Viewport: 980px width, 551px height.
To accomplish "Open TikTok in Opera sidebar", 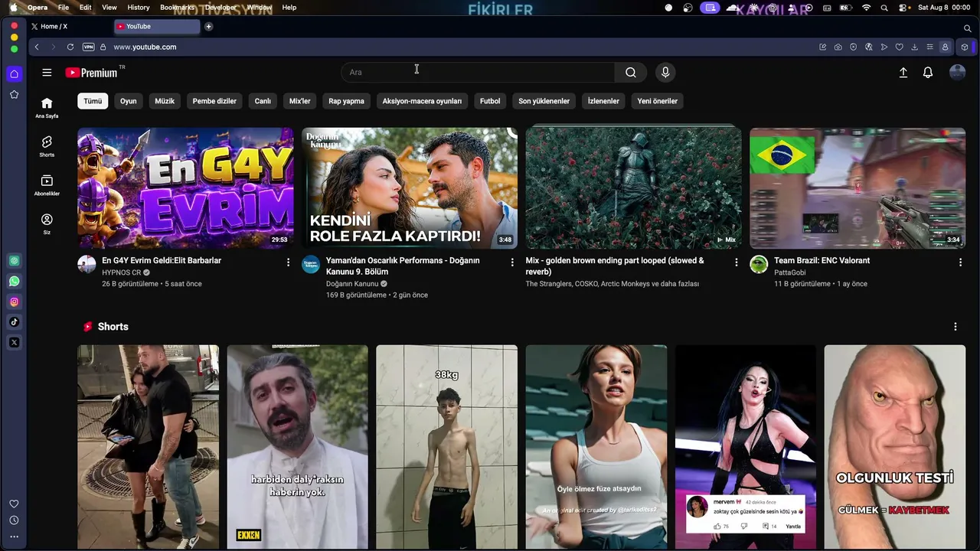I will click(14, 322).
